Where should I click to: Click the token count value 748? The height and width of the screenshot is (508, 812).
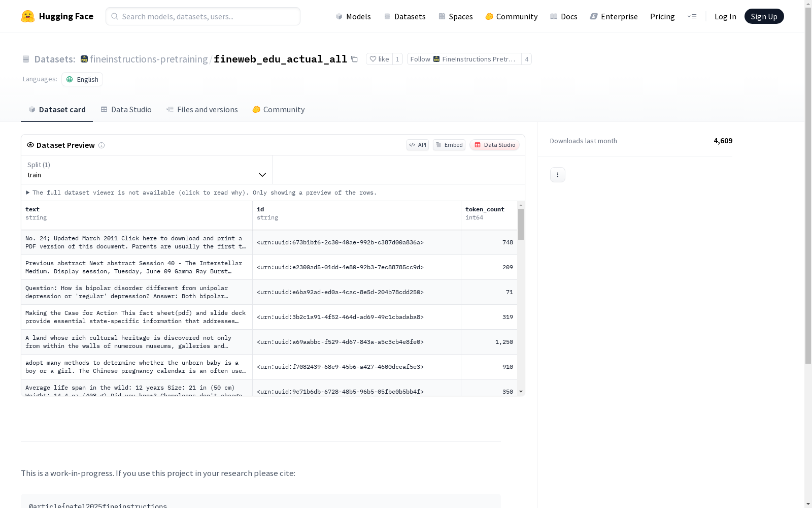[x=507, y=242]
